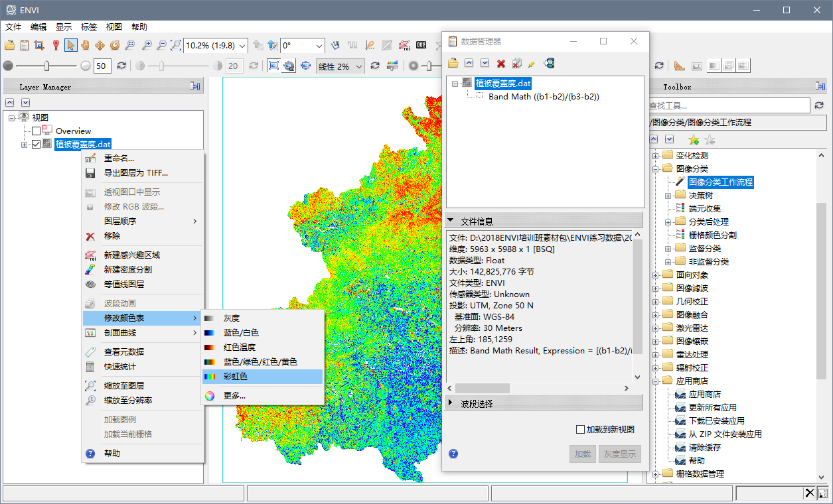
Task: Click the Mensuration ruler icon
Action: coord(678,66)
